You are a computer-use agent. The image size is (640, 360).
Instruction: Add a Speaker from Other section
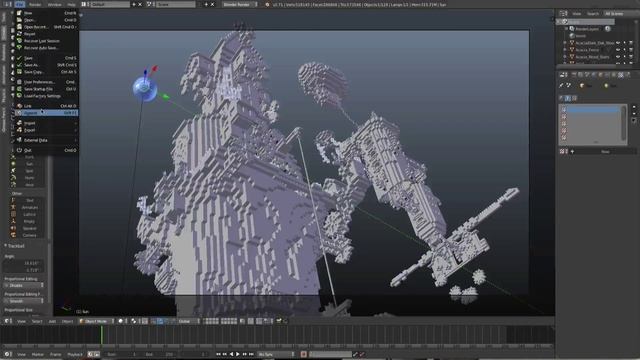29,228
